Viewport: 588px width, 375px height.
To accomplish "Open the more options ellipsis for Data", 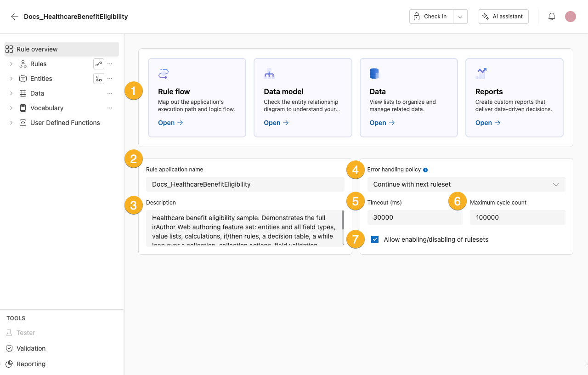I will pyautogui.click(x=110, y=93).
